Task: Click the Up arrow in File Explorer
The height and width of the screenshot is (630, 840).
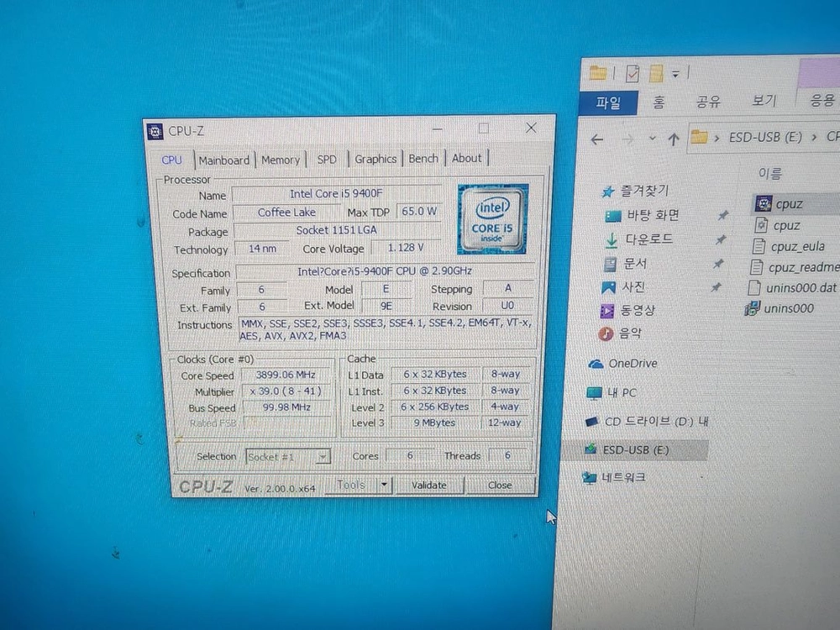Action: pyautogui.click(x=674, y=139)
